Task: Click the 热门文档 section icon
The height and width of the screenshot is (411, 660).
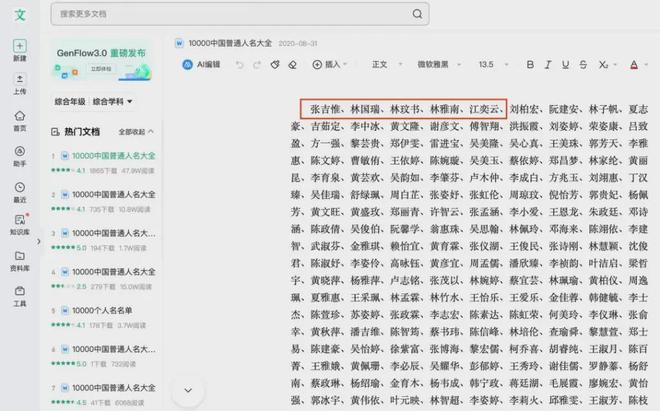Action: pyautogui.click(x=55, y=132)
